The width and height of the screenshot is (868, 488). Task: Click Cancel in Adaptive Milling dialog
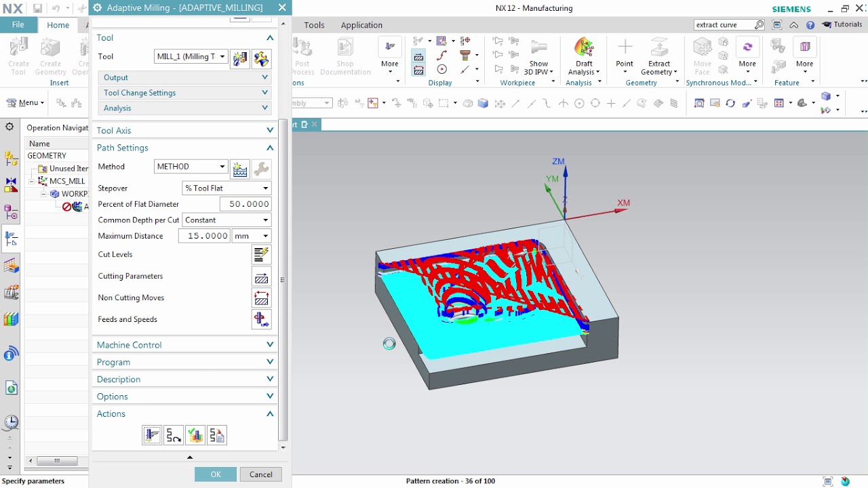pyautogui.click(x=260, y=474)
